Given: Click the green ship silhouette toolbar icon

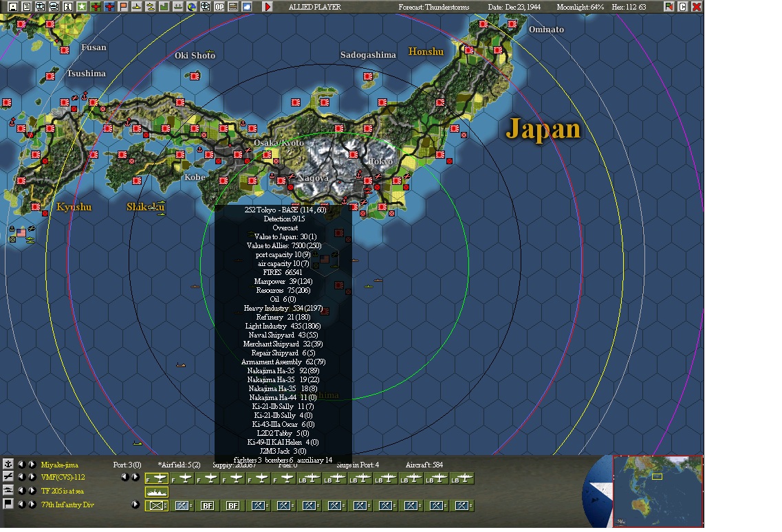Looking at the screenshot, I should (177, 6).
